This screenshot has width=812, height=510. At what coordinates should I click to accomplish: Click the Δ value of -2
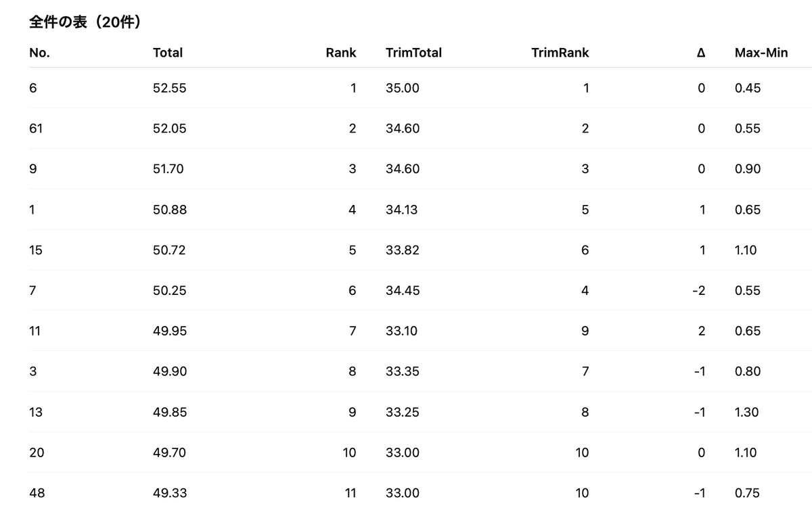coord(699,291)
